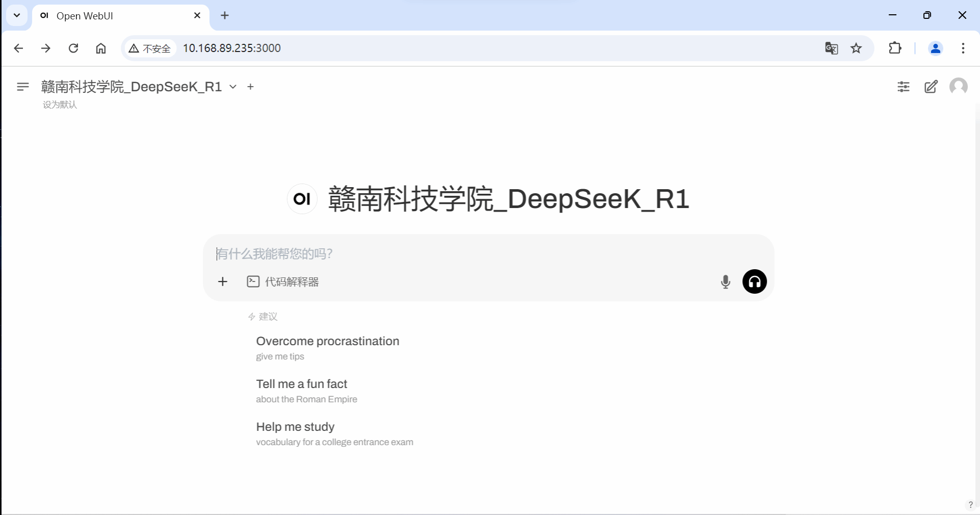
Task: Open the sidebar hamburger menu
Action: pyautogui.click(x=22, y=87)
